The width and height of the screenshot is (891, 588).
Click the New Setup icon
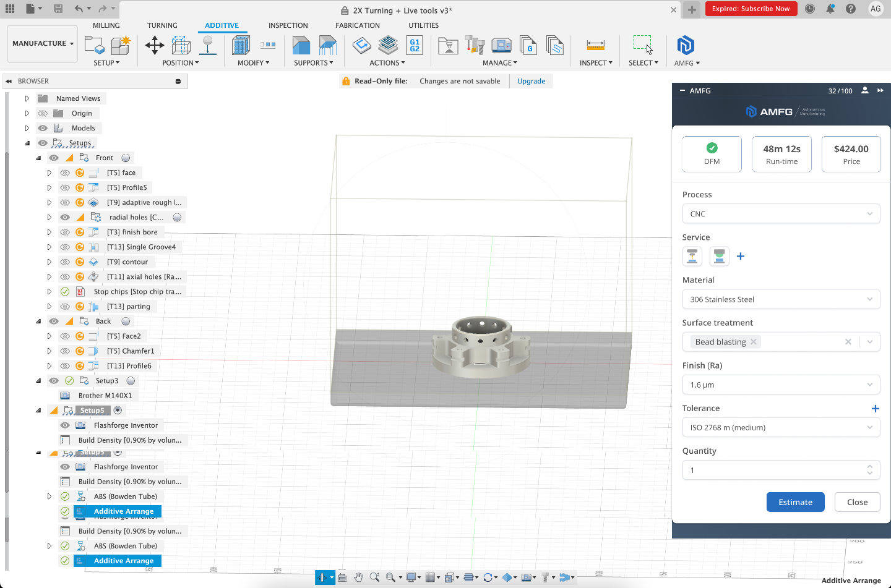(94, 45)
